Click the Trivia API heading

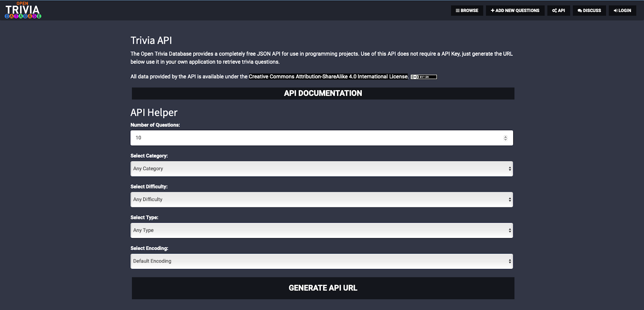(x=151, y=41)
